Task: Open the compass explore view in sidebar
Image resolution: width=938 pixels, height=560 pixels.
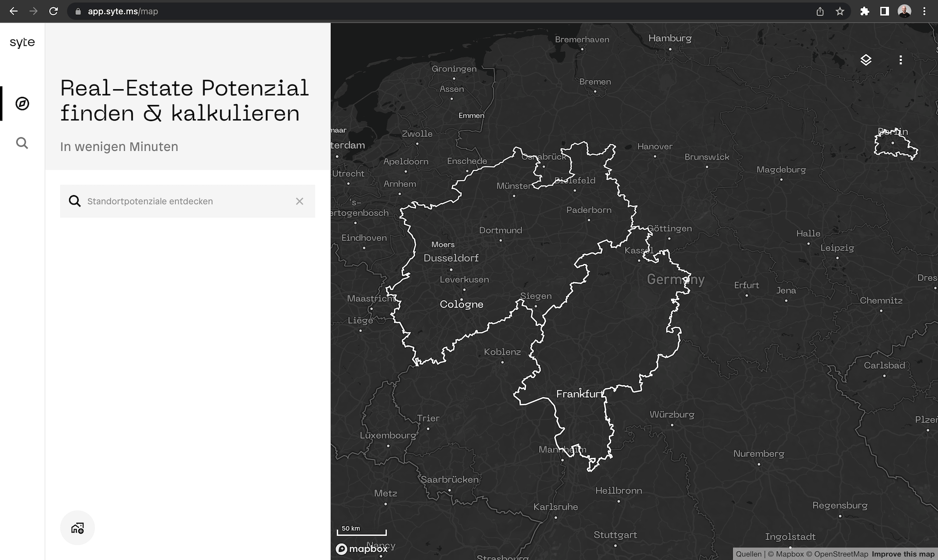Action: (22, 104)
